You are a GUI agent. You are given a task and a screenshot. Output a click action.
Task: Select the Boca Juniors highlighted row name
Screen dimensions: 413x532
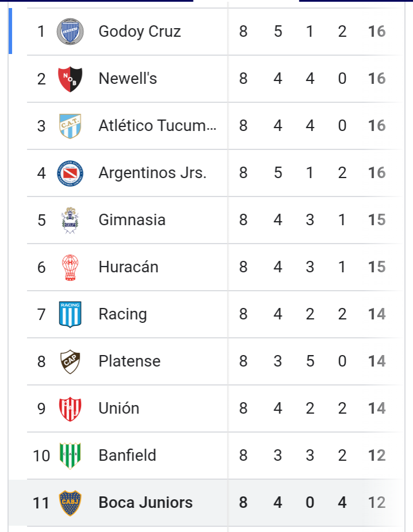click(x=145, y=503)
